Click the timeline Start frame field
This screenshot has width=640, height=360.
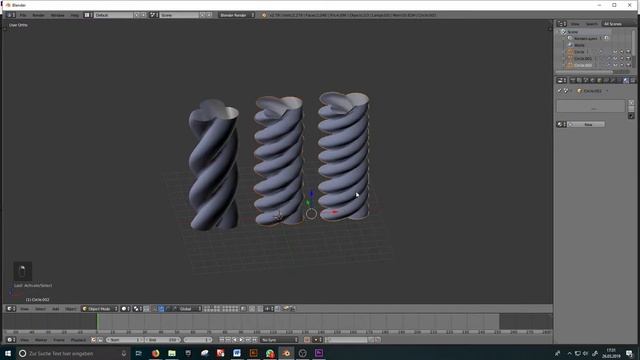click(125, 340)
